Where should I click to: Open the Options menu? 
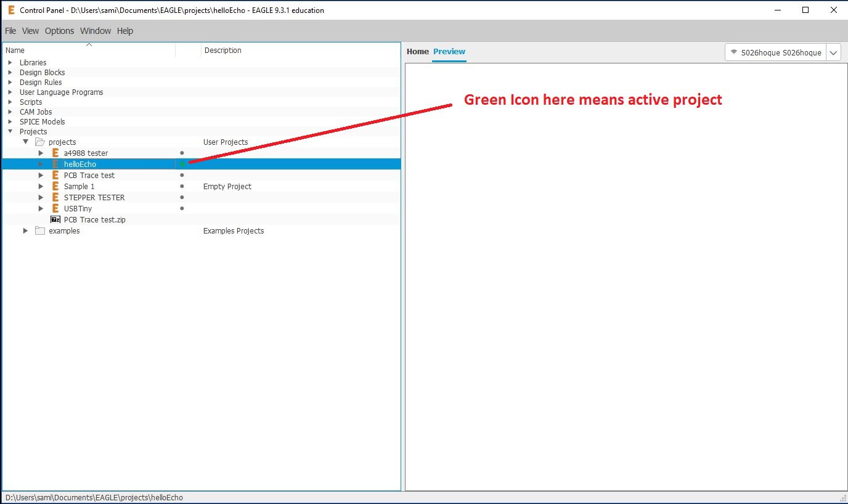click(x=59, y=31)
